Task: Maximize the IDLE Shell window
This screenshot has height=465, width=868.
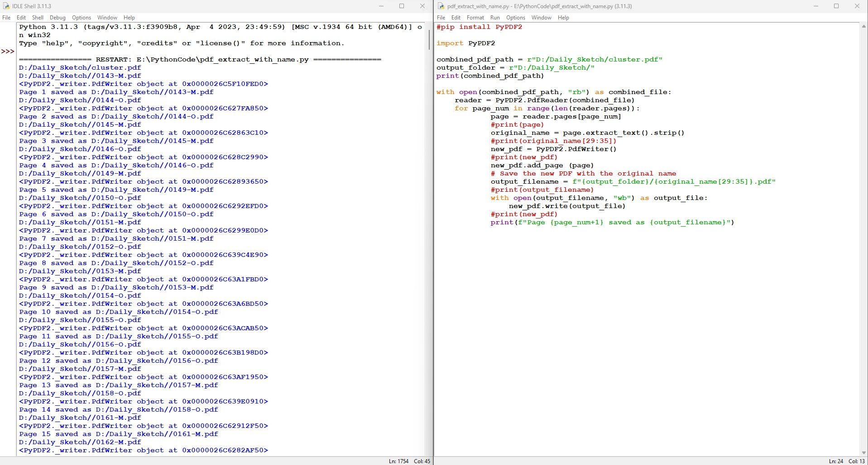Action: (x=401, y=6)
